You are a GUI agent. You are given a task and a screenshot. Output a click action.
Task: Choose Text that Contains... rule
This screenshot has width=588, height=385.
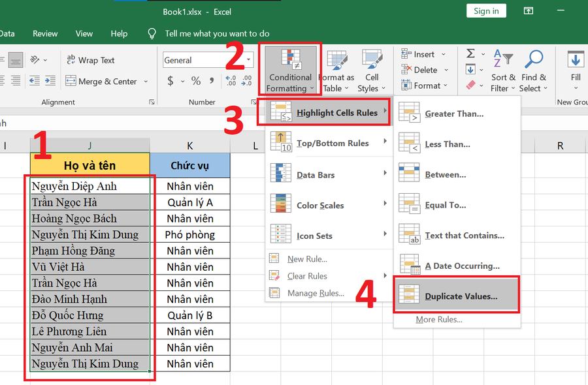[x=457, y=235]
